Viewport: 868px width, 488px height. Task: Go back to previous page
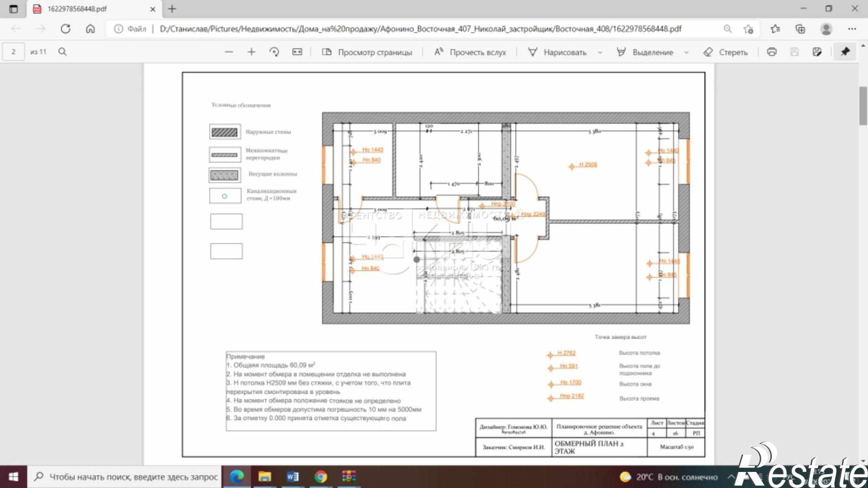pos(16,29)
